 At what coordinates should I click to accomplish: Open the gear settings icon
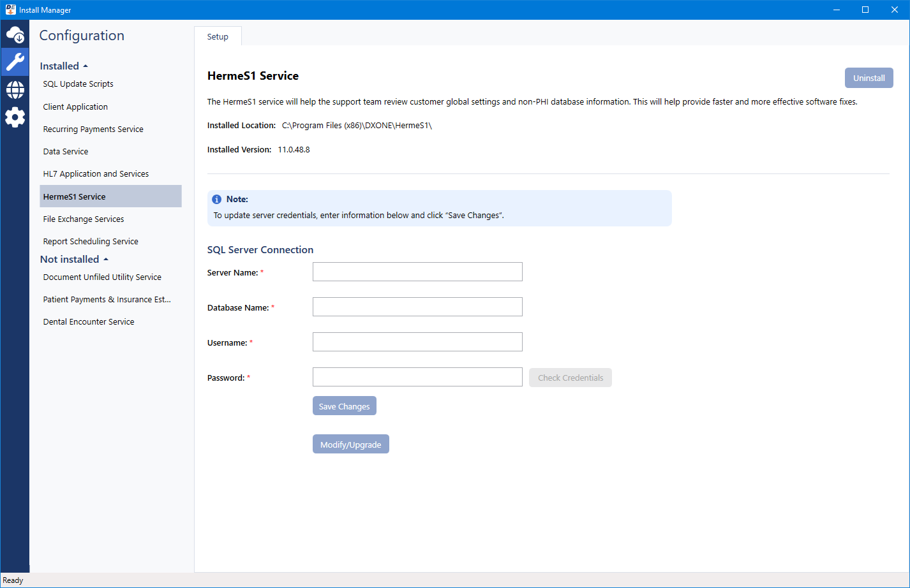click(15, 117)
